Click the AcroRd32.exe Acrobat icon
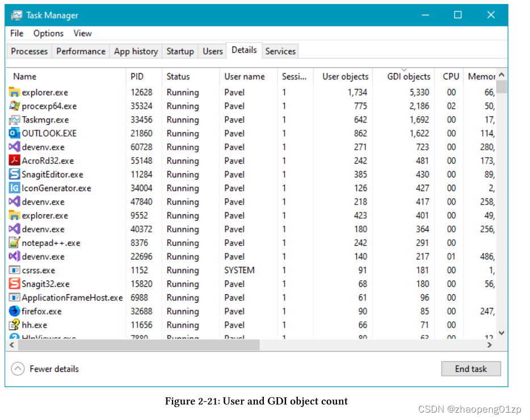530x420 pixels. tap(14, 160)
